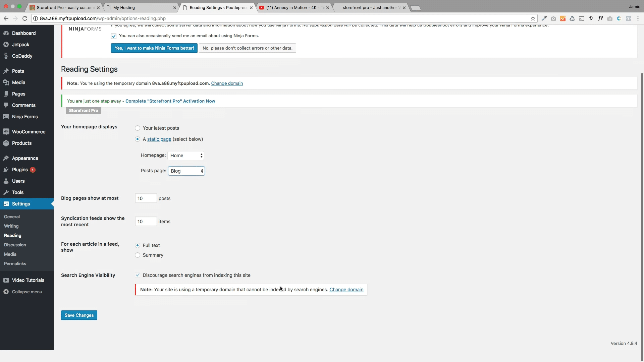Click the 'static page' hyperlink
The height and width of the screenshot is (362, 644).
159,139
